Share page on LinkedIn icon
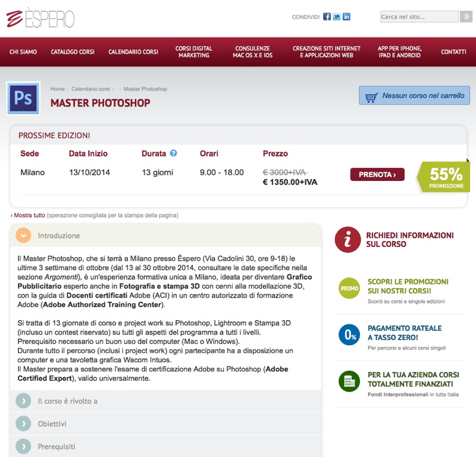The width and height of the screenshot is (476, 457). click(x=346, y=17)
